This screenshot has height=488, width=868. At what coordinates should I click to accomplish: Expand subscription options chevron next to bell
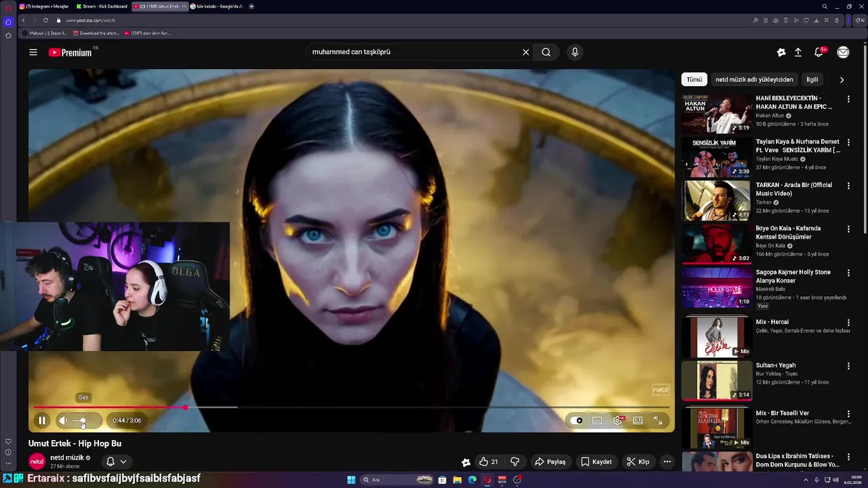[123, 462]
